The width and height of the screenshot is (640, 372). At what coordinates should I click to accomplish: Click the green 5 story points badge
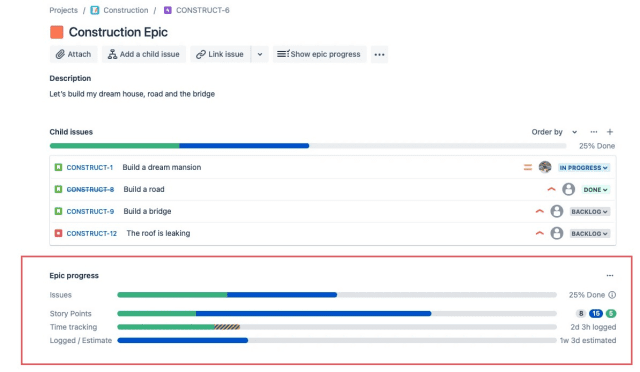pyautogui.click(x=611, y=314)
